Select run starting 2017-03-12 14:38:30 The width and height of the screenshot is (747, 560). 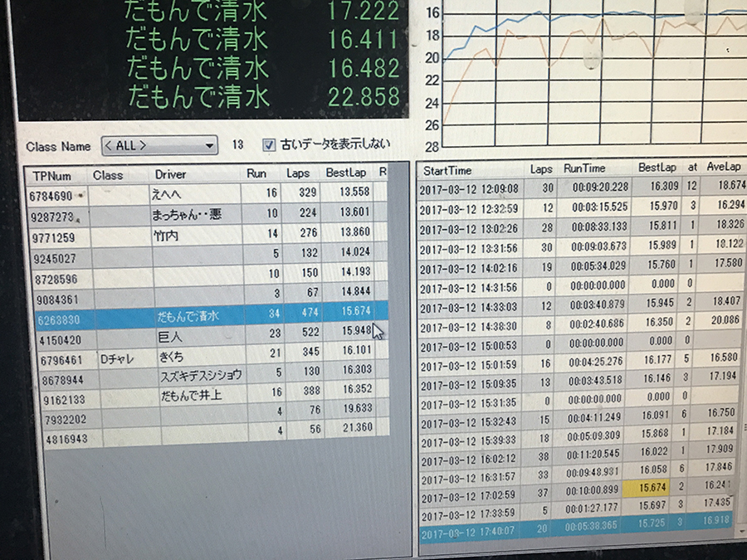[582, 324]
